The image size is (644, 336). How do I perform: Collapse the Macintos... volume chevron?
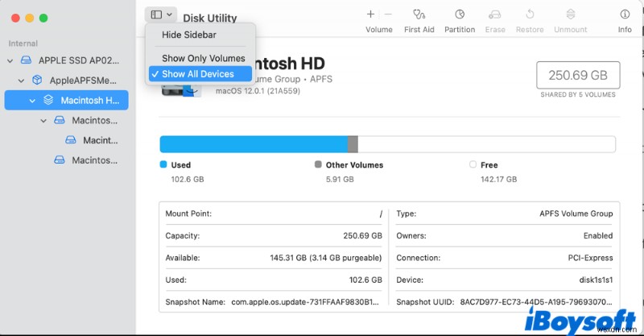[x=43, y=121]
